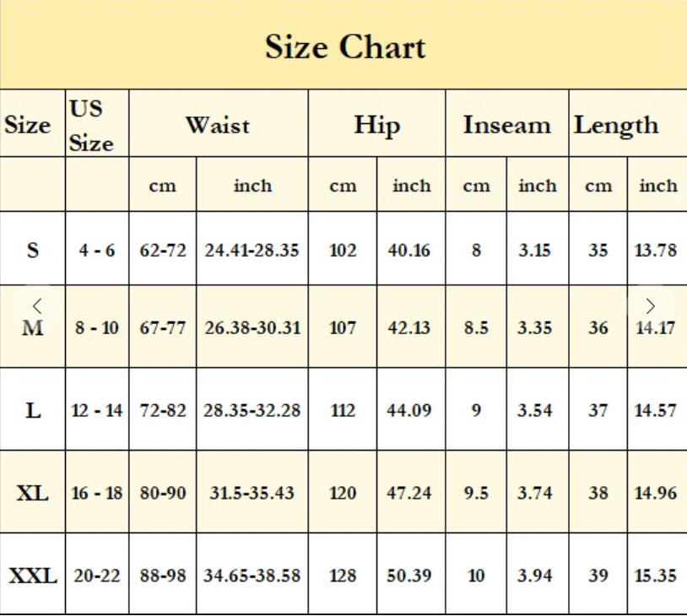Select the Size Chart title
The width and height of the screenshot is (687, 616).
[x=345, y=47]
